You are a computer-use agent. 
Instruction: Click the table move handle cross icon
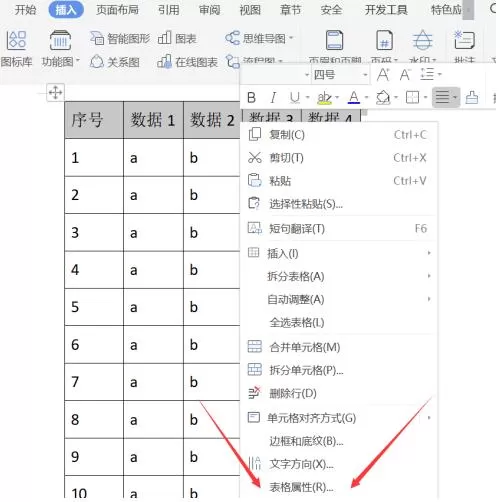55,92
